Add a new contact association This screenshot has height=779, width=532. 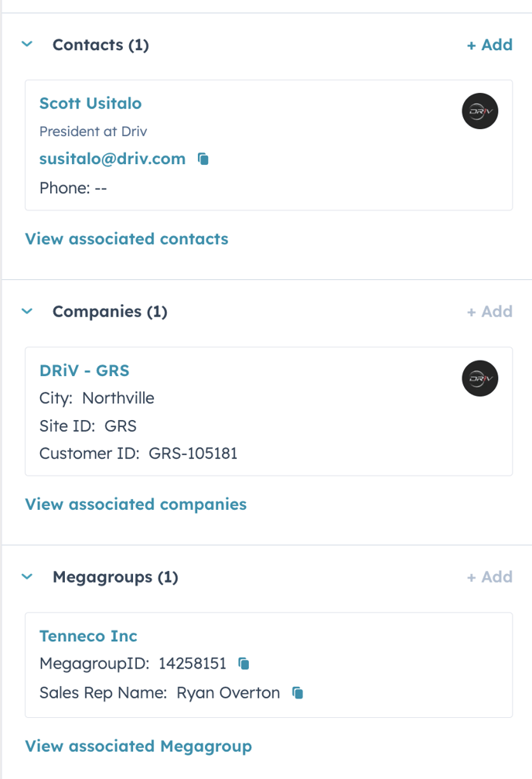tap(489, 45)
